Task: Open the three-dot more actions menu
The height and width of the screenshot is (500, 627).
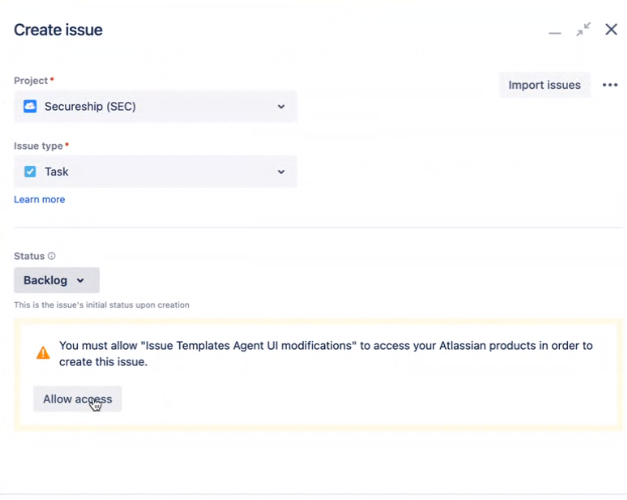Action: tap(610, 86)
